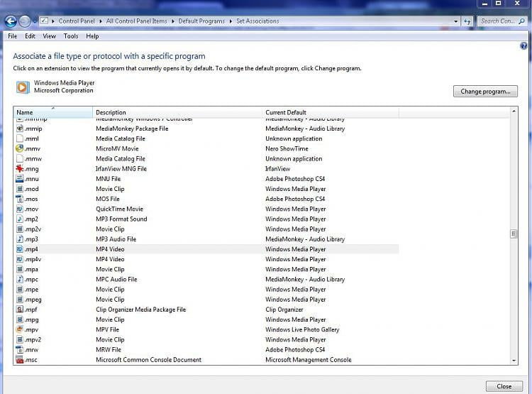Screen dimensions: 532x394
Task: Select the .mml extension row
Action: 206,138
